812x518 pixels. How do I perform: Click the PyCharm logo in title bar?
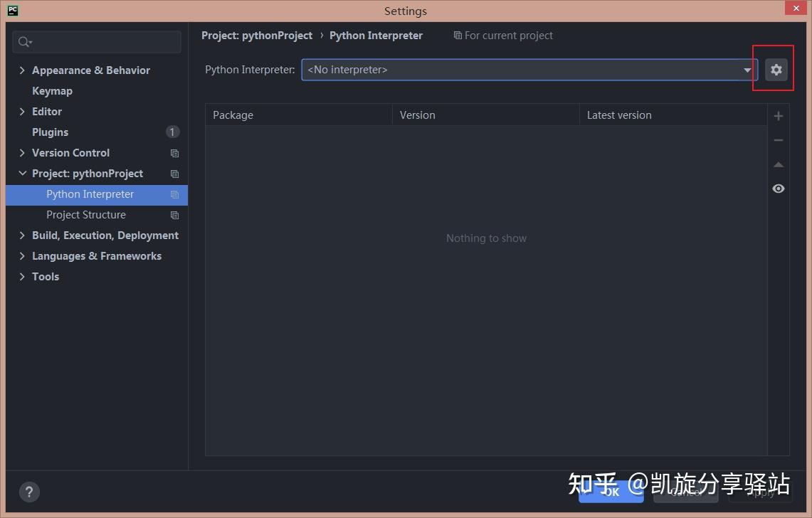[x=12, y=11]
